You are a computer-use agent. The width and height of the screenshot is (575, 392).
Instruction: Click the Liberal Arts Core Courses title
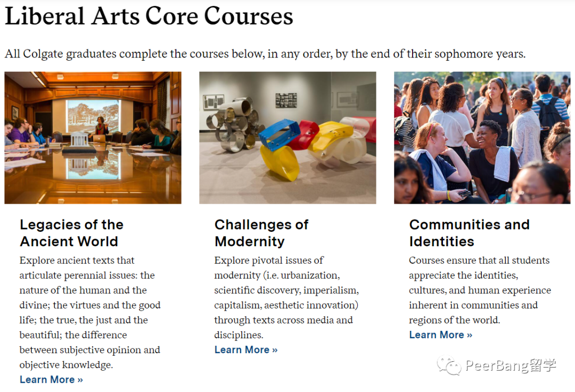point(149,16)
